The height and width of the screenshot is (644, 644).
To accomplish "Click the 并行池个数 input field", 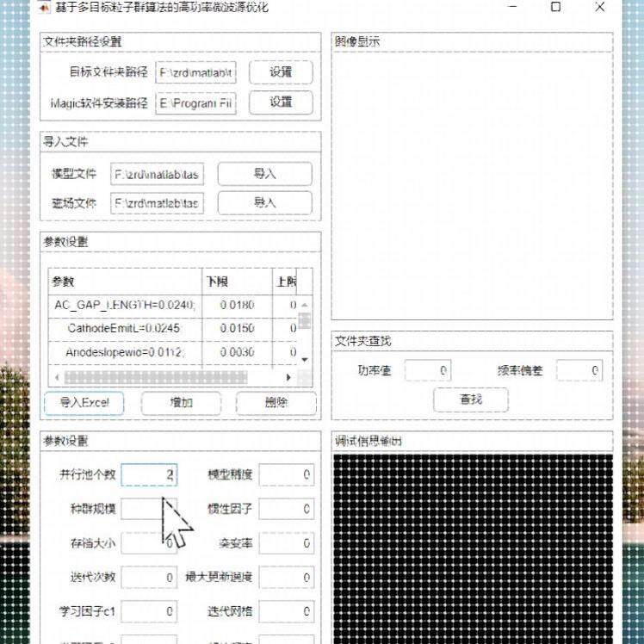I will point(149,474).
